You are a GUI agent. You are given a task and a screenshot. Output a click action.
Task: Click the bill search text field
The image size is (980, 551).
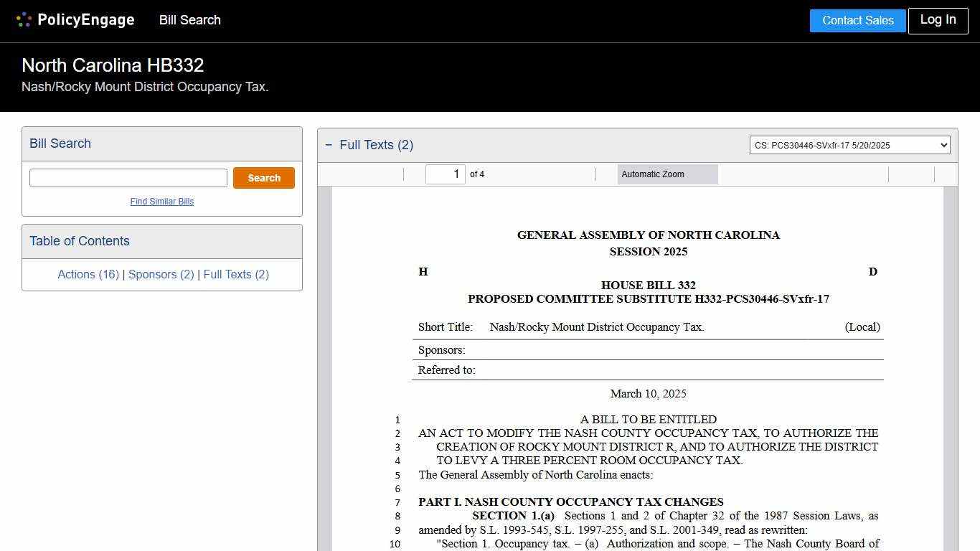(x=128, y=177)
